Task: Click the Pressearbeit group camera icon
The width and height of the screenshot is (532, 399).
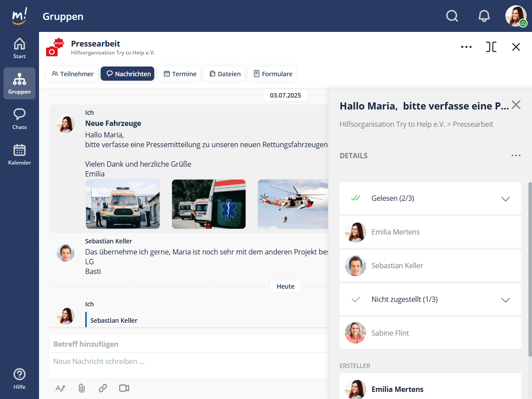Action: coord(54,48)
